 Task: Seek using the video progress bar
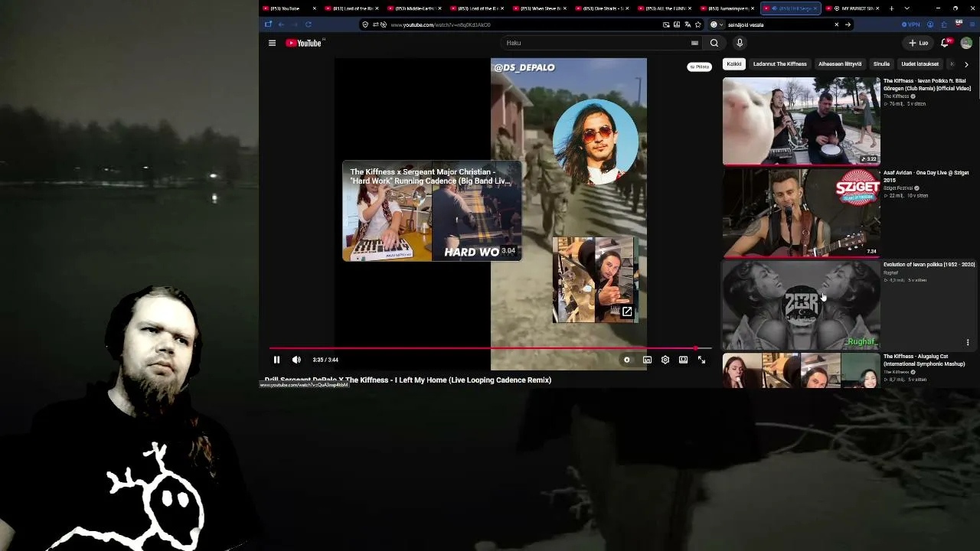pyautogui.click(x=489, y=348)
